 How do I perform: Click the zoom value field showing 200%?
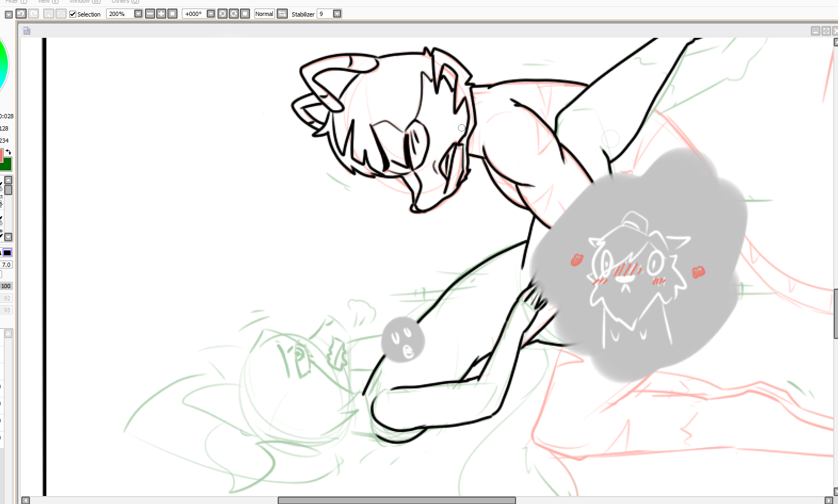[x=120, y=14]
